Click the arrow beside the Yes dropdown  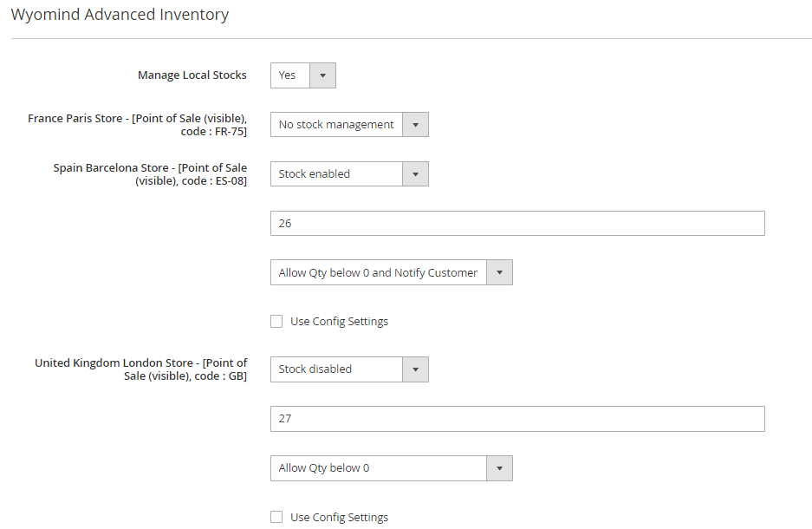click(x=322, y=75)
